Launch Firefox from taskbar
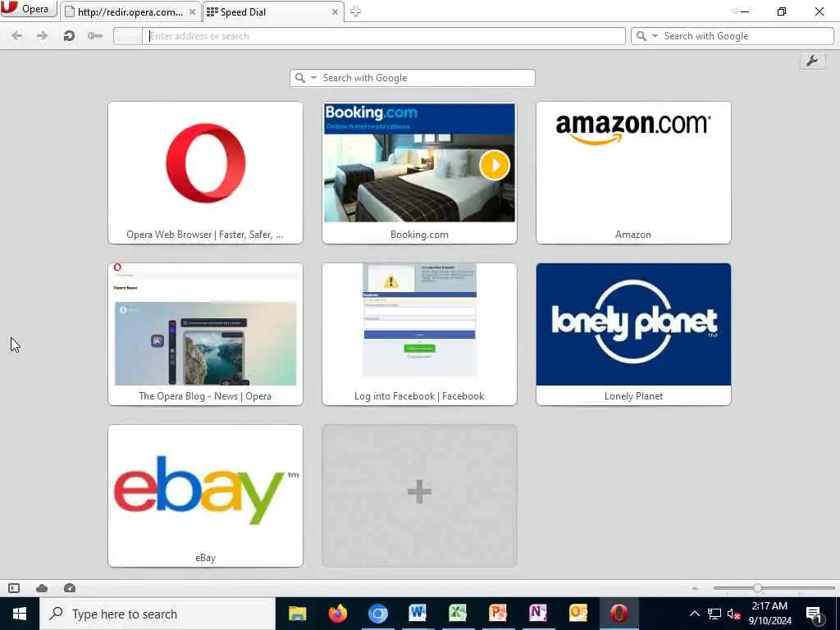The width and height of the screenshot is (840, 630). coord(337,614)
